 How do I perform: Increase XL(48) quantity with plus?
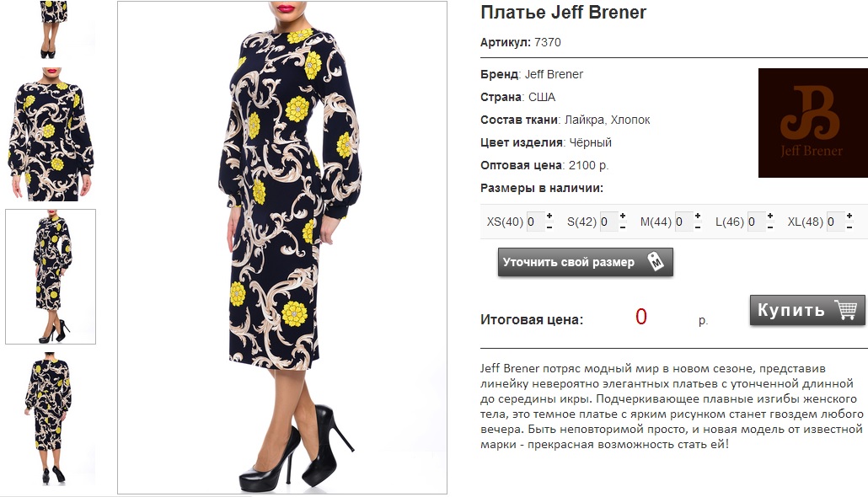[849, 216]
